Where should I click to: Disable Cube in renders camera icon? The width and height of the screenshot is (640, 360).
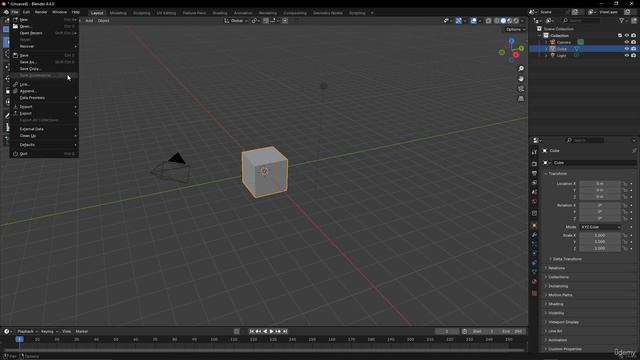pos(633,49)
